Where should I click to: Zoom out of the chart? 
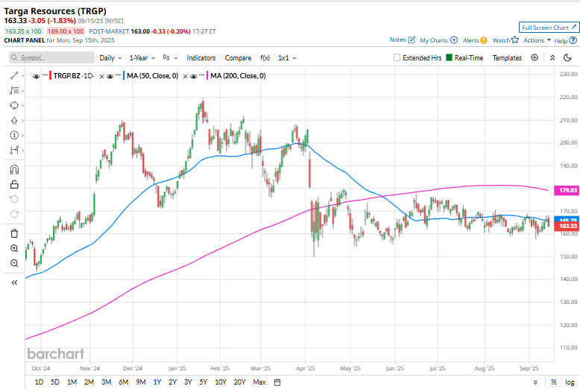click(x=14, y=263)
